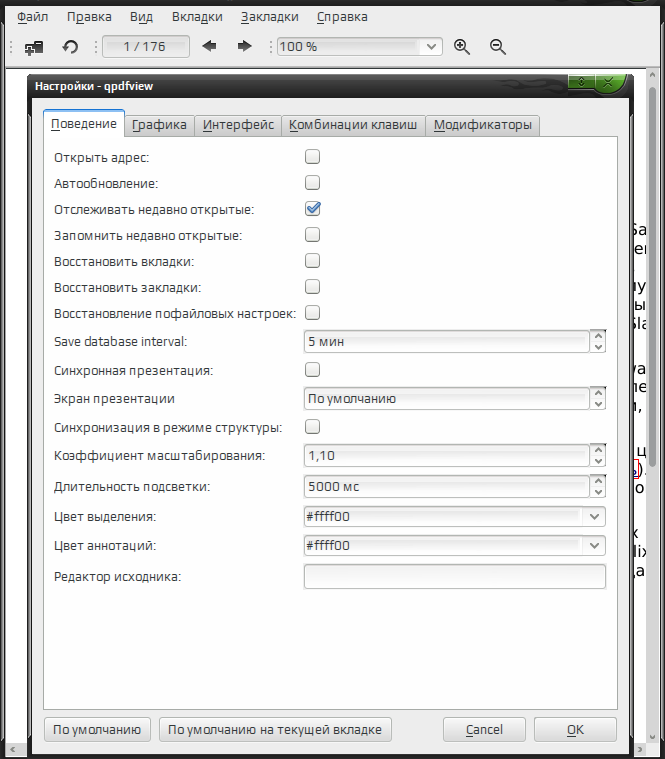Click the page number field 1 / 176
This screenshot has width=665, height=759.
click(146, 46)
